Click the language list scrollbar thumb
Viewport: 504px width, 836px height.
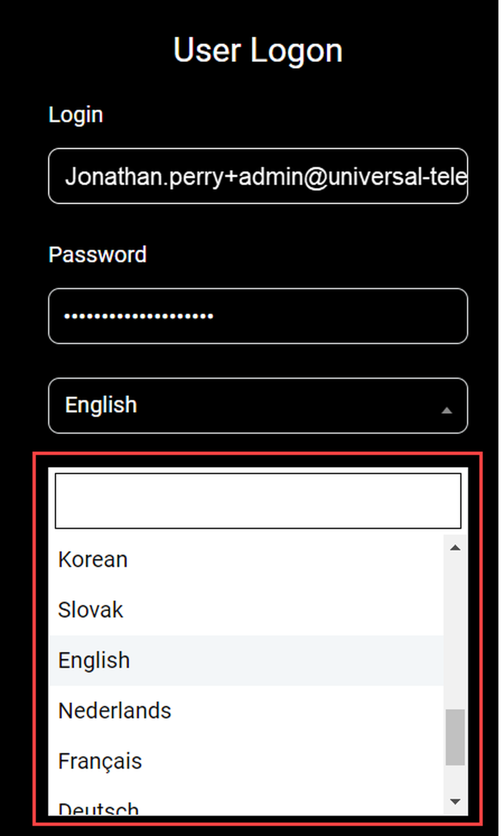point(455,737)
